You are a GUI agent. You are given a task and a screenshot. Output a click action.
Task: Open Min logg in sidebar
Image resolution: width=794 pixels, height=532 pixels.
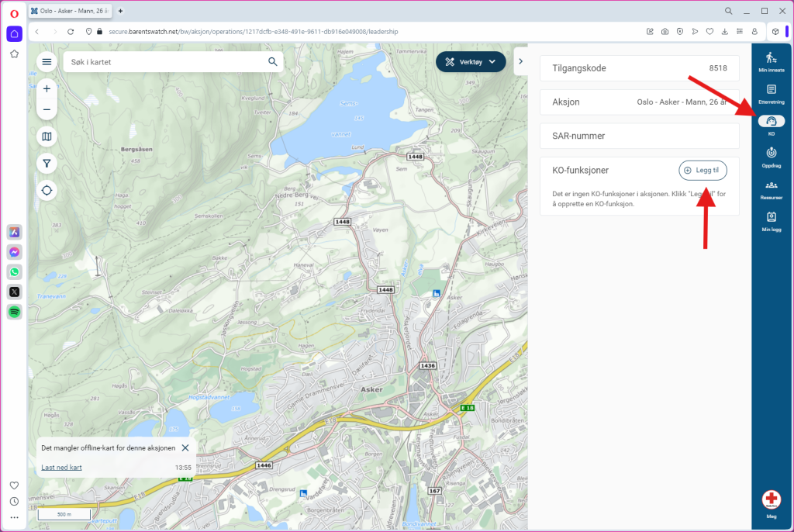coord(771,221)
